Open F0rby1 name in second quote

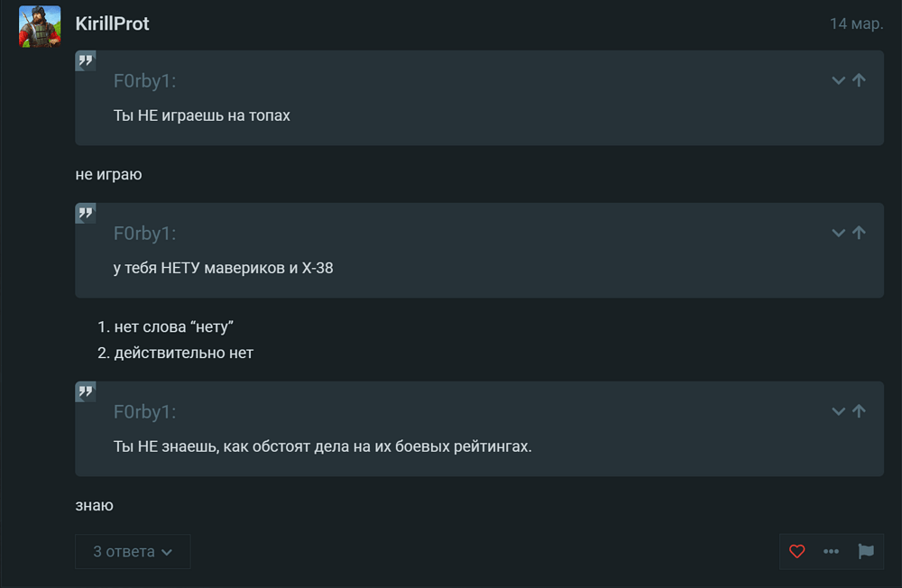[x=144, y=233]
